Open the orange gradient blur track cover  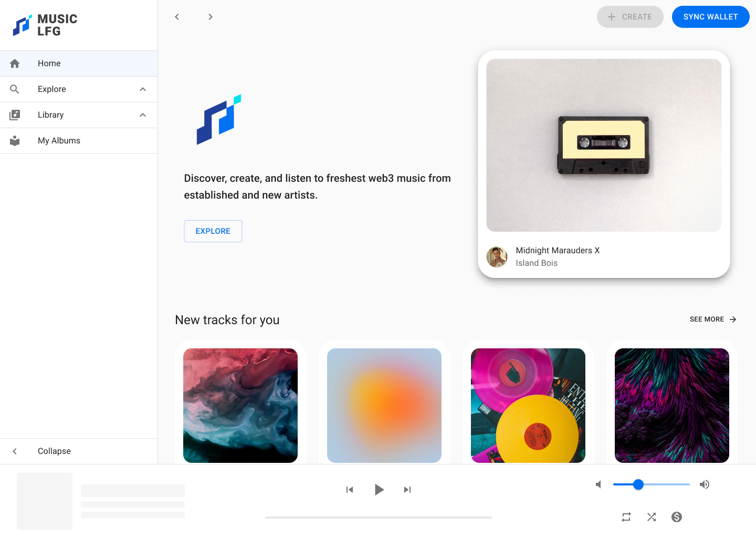[384, 406]
